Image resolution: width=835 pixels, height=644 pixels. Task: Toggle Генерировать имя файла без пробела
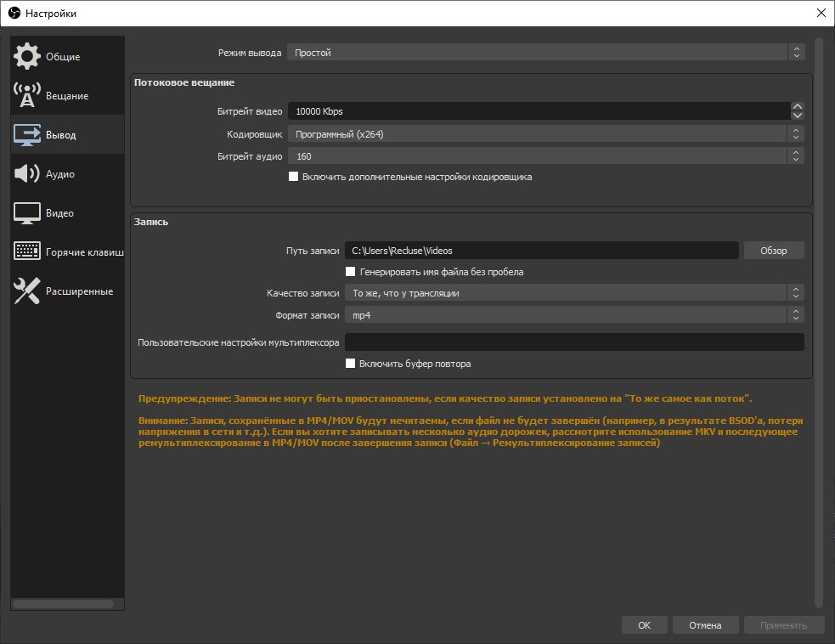click(x=351, y=272)
